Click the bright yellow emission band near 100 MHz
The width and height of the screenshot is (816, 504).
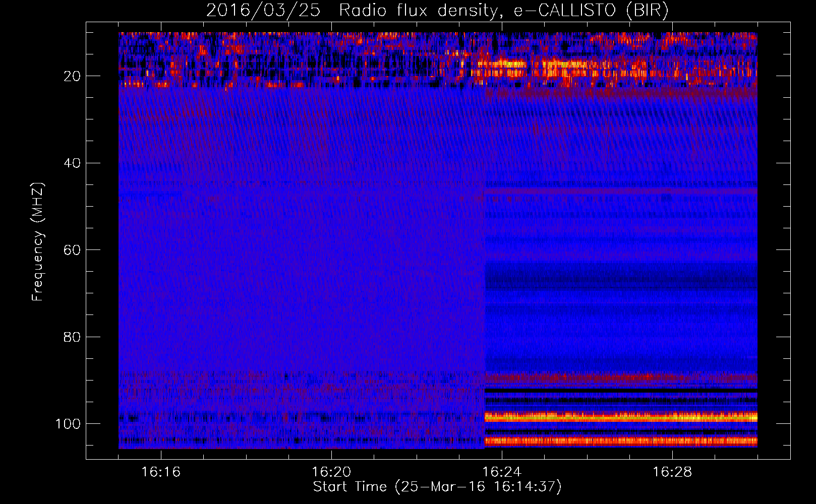[621, 417]
